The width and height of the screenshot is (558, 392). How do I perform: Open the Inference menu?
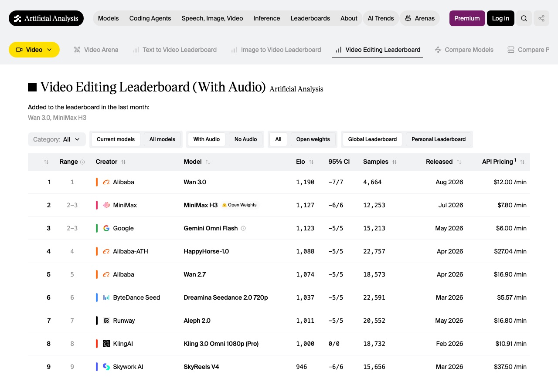[x=267, y=18]
